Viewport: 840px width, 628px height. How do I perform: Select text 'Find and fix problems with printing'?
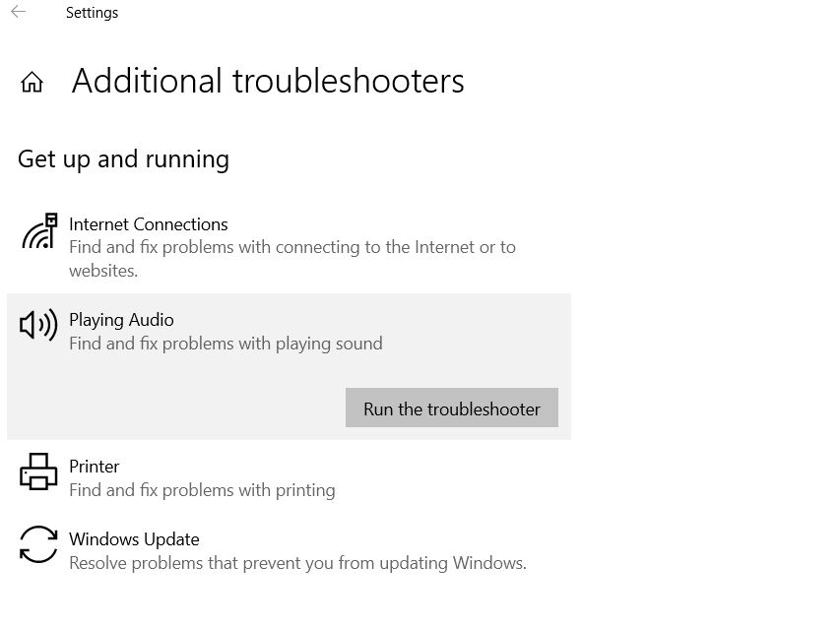point(203,490)
